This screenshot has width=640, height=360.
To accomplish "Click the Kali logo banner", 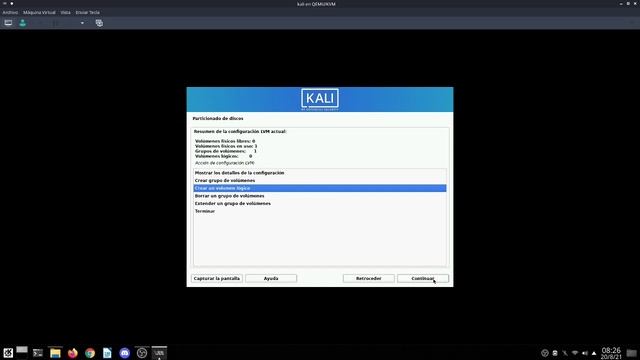I will (320, 99).
